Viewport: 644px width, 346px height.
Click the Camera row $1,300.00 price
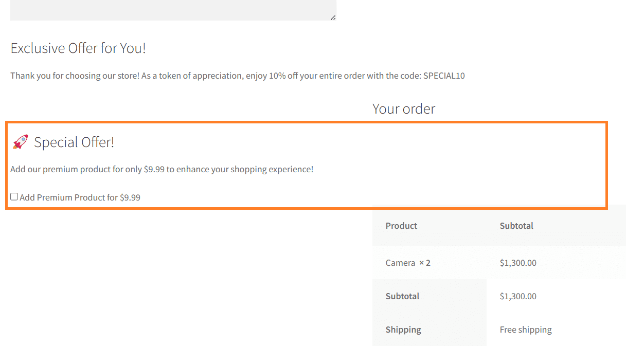pos(518,263)
